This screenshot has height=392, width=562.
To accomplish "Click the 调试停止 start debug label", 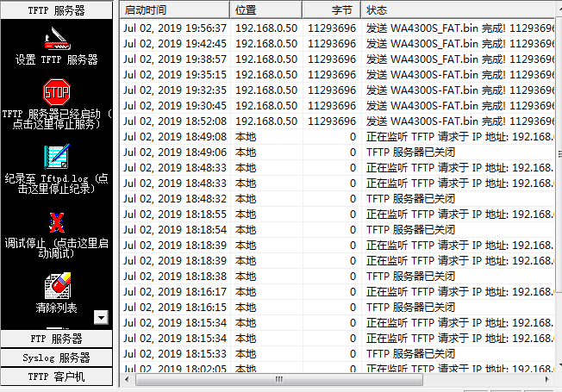I will tap(57, 248).
